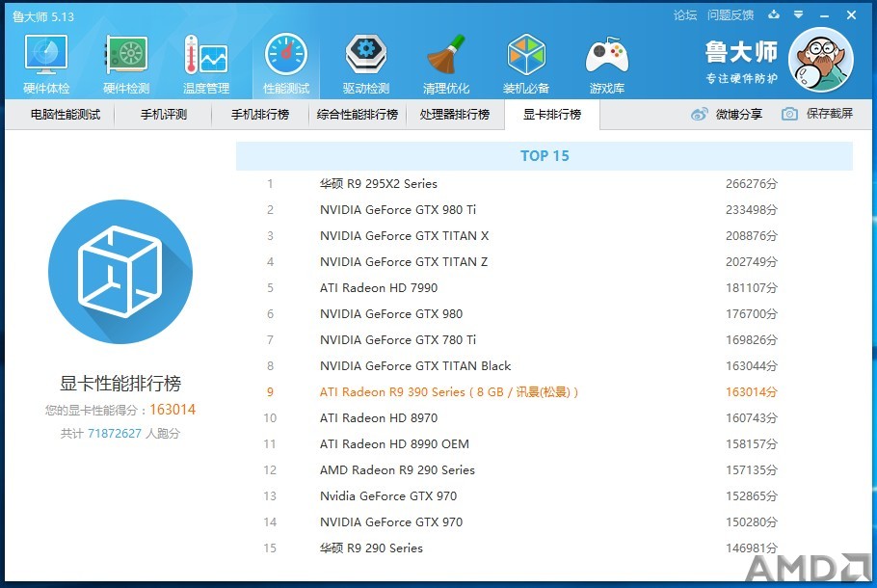Viewport: 877px width, 588px height.
Task: Click the rank 6 NVIDIA GeForce GTX 980 name
Action: 391,314
